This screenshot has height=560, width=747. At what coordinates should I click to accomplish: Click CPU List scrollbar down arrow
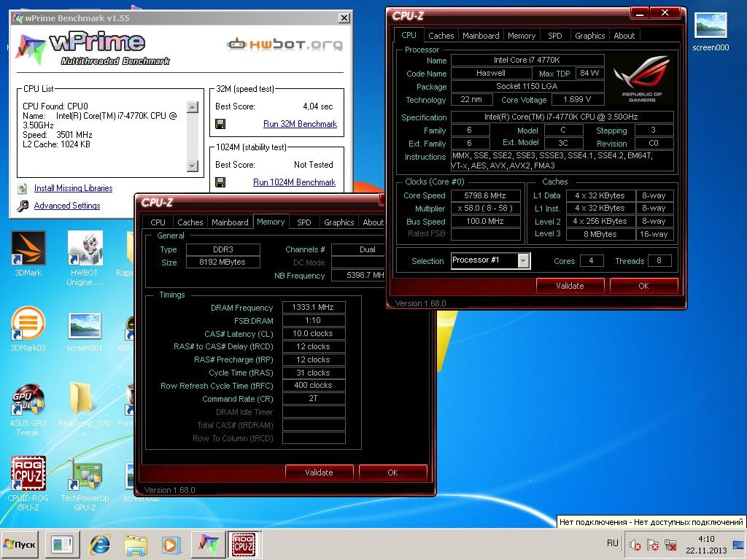pos(193,166)
